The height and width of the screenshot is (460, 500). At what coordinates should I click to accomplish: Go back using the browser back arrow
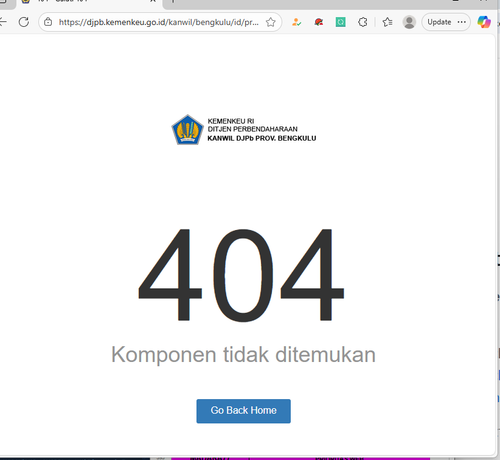point(3,22)
